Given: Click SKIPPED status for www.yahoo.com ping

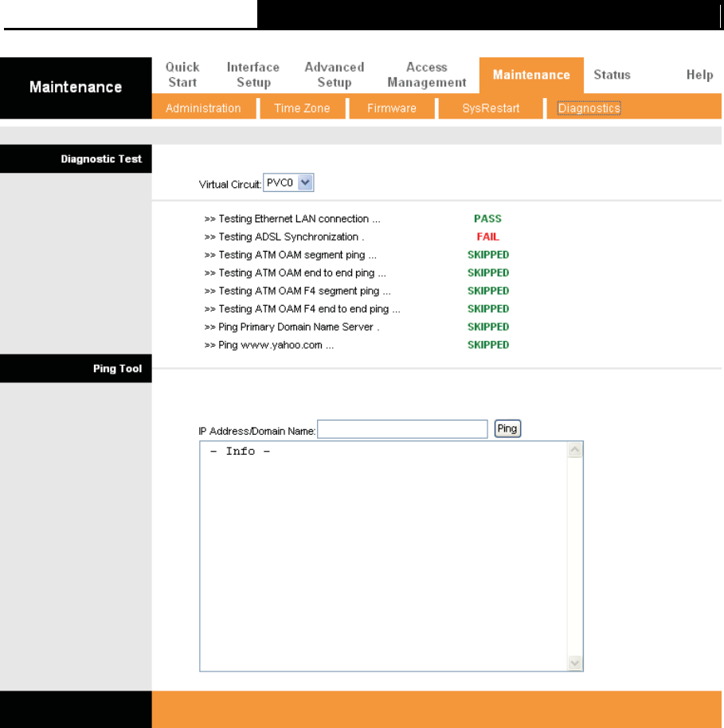Looking at the screenshot, I should point(488,345).
